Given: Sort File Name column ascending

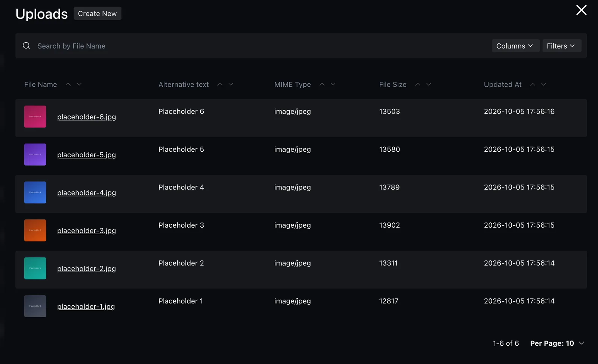Looking at the screenshot, I should pos(68,84).
